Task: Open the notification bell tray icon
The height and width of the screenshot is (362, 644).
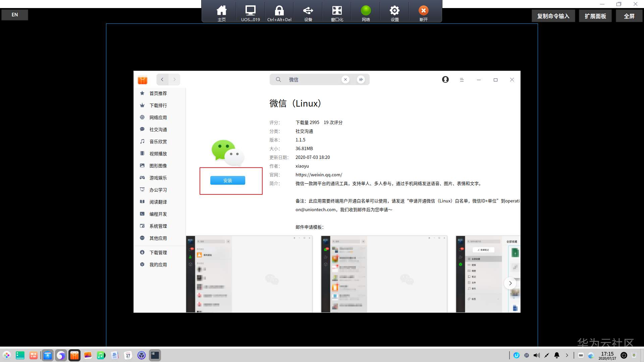Action: point(557,355)
